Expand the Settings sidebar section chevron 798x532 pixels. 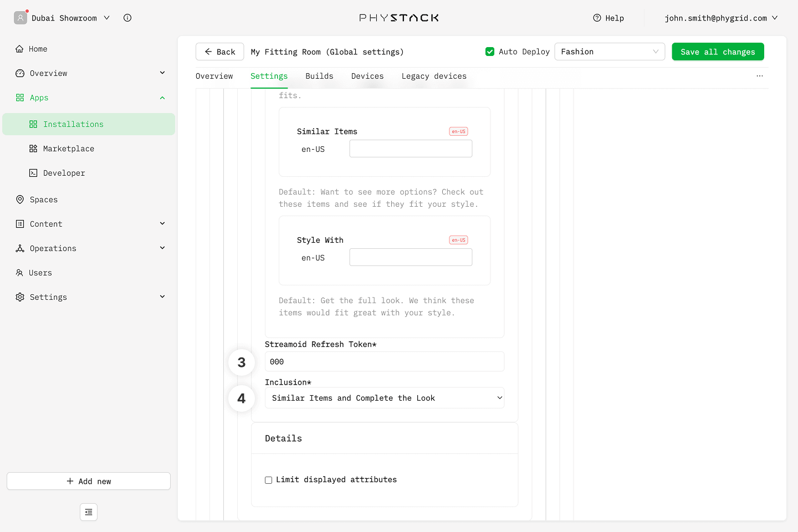pyautogui.click(x=162, y=297)
